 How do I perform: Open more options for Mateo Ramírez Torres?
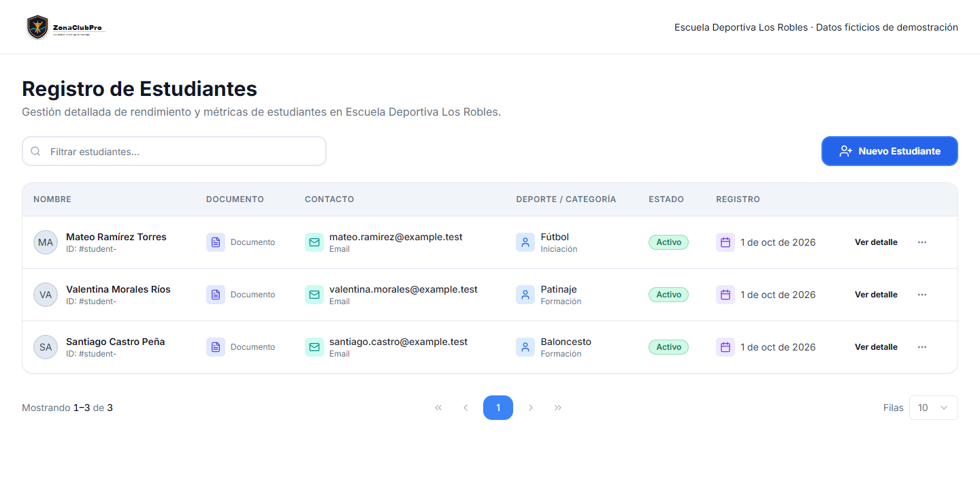922,242
